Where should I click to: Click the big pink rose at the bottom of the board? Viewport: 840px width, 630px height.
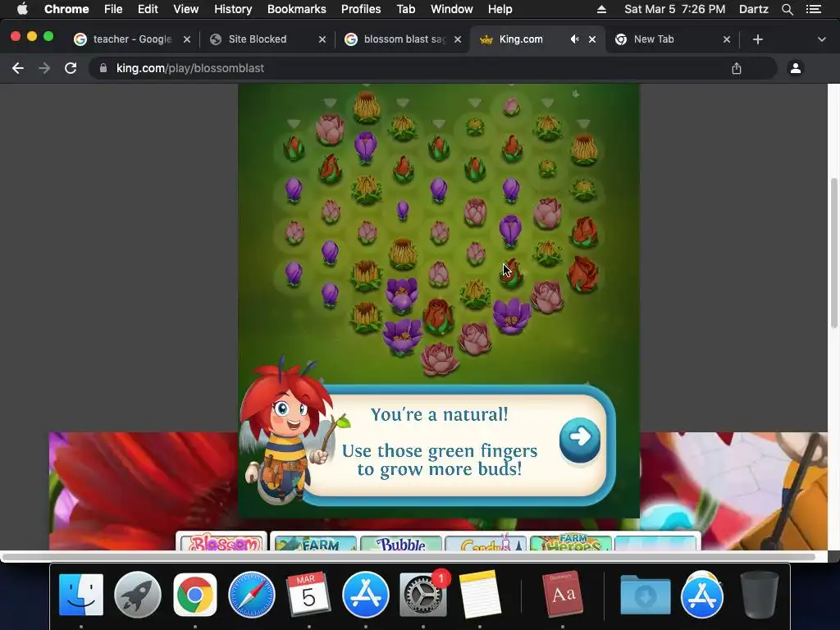coord(440,359)
